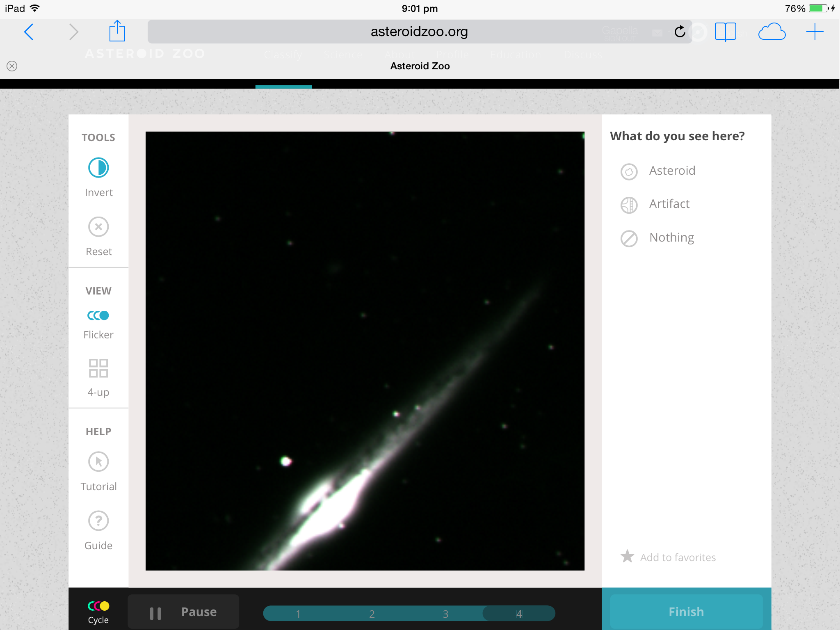Open the Guide help icon
This screenshot has height=630, width=840.
[x=98, y=521]
